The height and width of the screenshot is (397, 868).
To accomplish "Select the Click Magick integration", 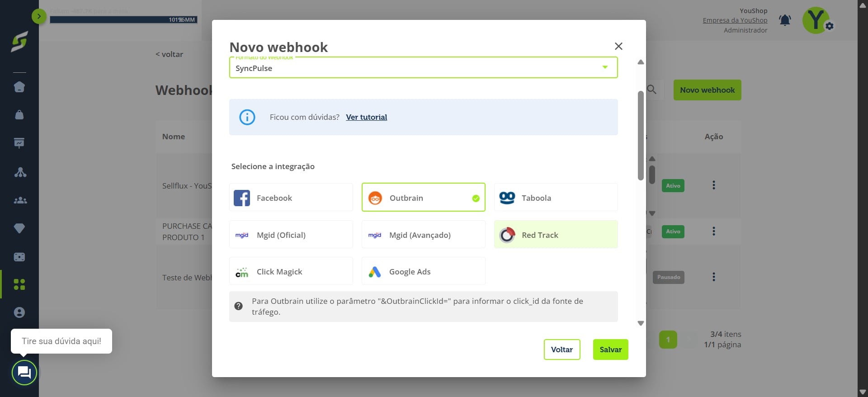I will (291, 271).
